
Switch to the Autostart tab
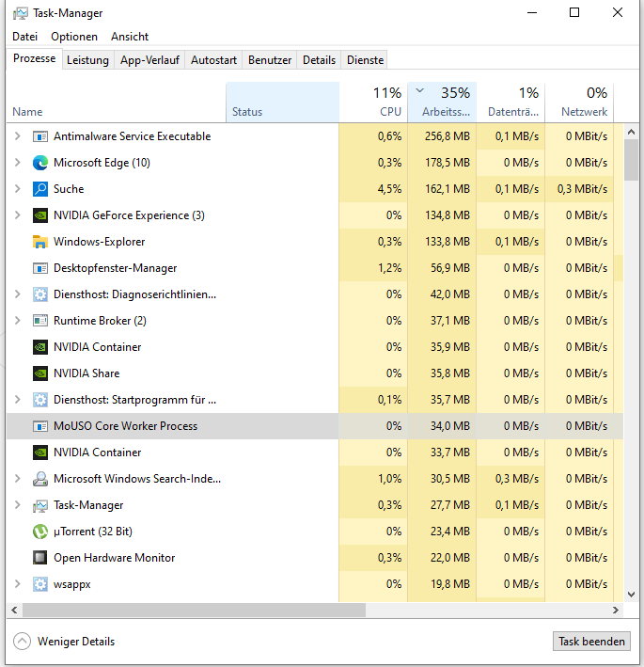point(213,60)
